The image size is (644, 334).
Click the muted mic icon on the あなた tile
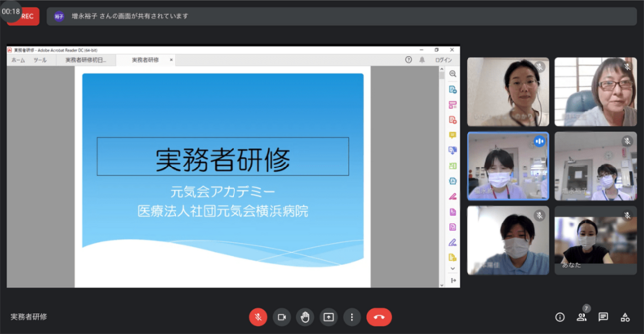click(627, 216)
